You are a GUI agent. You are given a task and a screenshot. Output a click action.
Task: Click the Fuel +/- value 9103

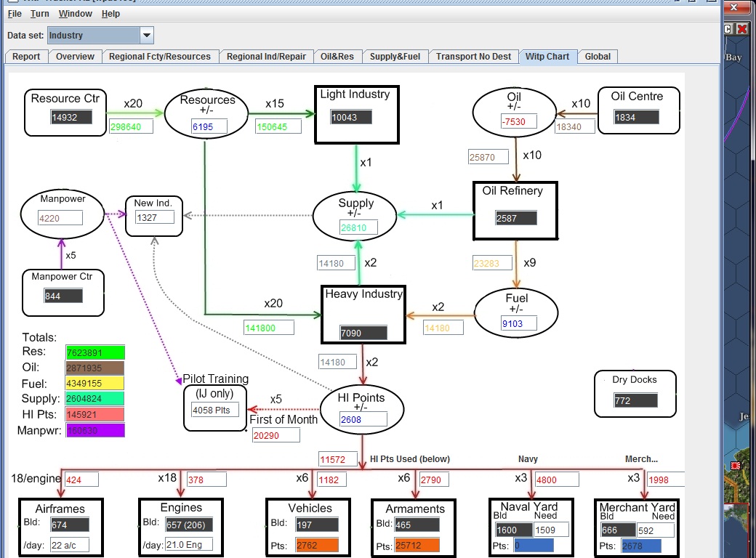(x=519, y=323)
